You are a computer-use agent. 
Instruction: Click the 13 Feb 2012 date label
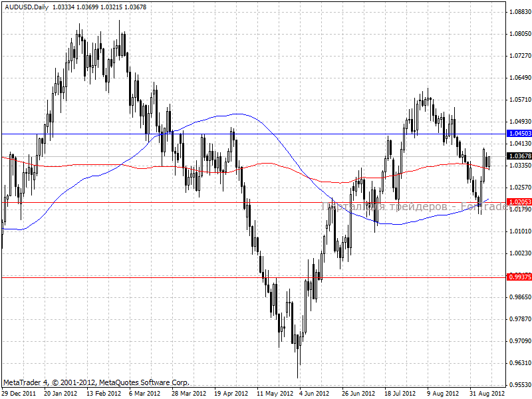[x=104, y=394]
